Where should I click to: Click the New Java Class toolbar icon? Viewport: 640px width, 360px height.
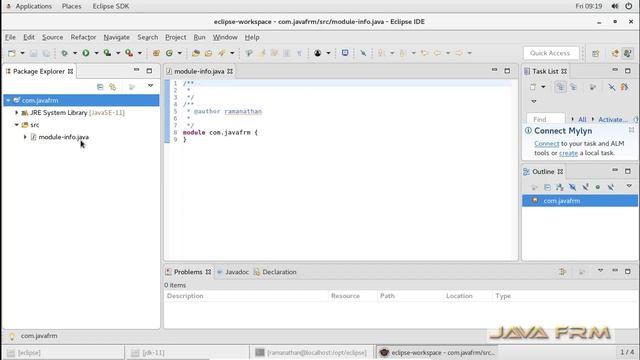(169, 53)
